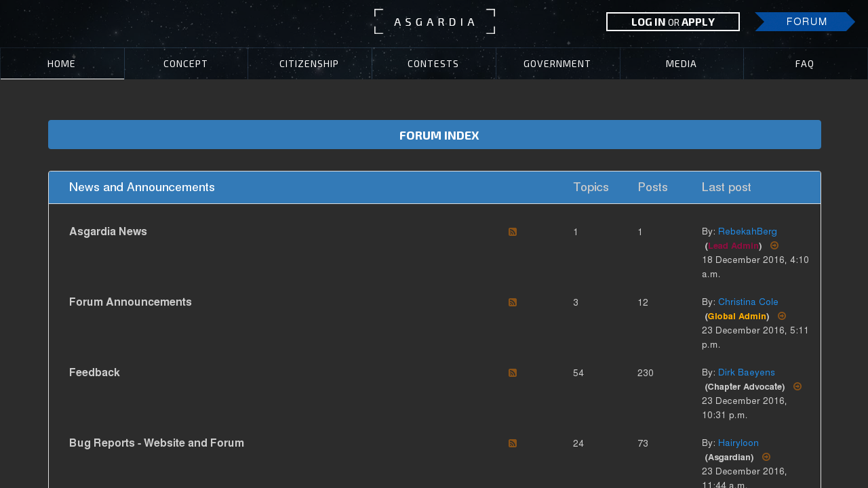Open Bug Reports - Website and Forum
This screenshot has height=488, width=868.
pyautogui.click(x=157, y=443)
